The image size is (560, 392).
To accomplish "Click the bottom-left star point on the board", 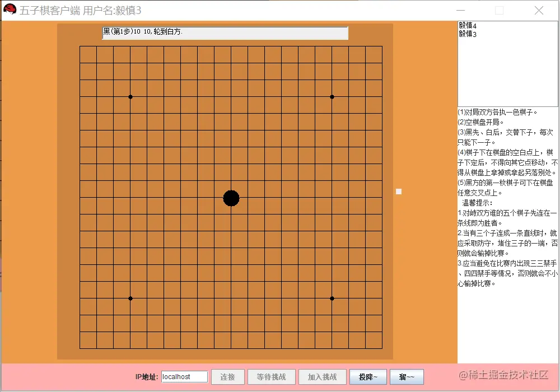I will click(x=130, y=298).
